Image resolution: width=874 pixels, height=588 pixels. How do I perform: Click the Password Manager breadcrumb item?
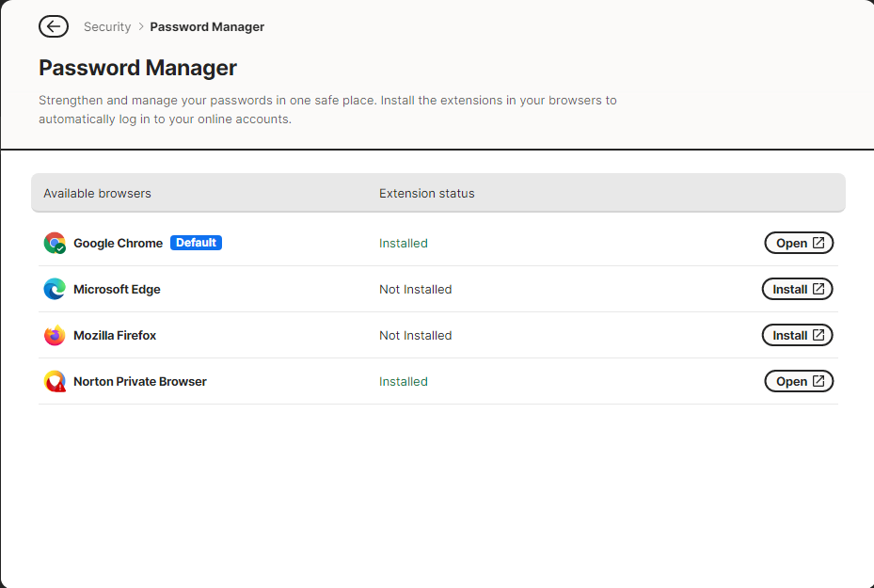[x=207, y=27]
